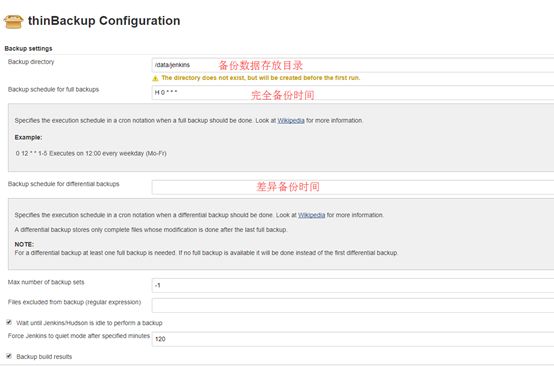Image resolution: width=554 pixels, height=366 pixels.
Task: Click the full backups schedule field
Action: pos(353,93)
